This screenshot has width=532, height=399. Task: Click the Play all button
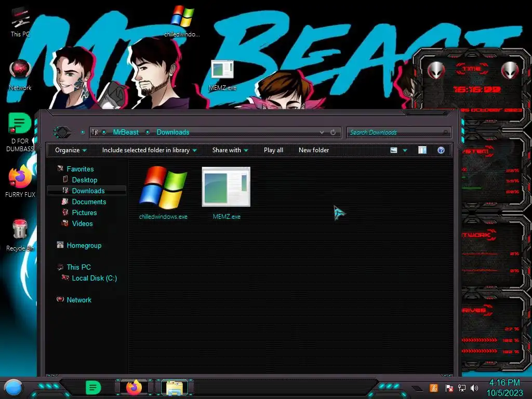[x=273, y=150]
